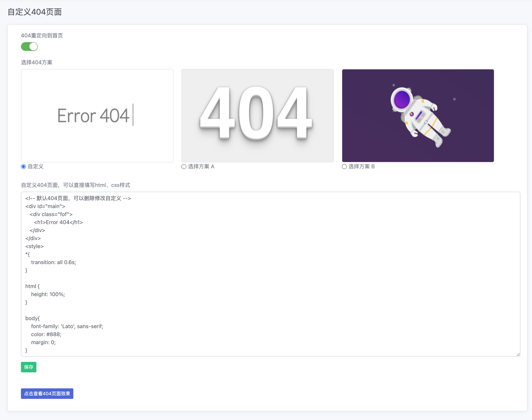The height and width of the screenshot is (420, 532).
Task: Select the 选择方案 B radio button
Action: tap(344, 167)
